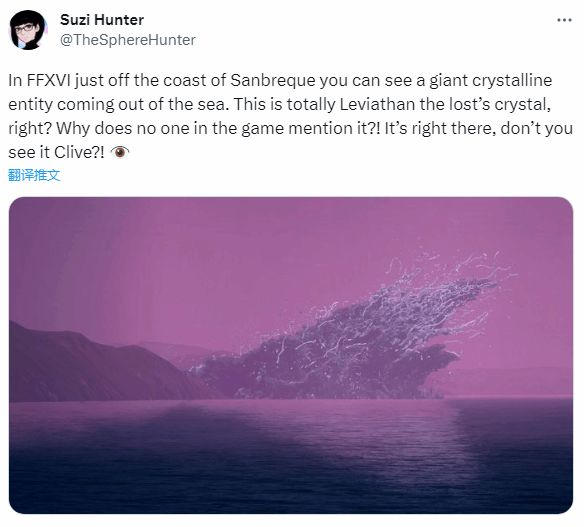584x527 pixels.
Task: Click the 翻译推文 translate tweet link
Action: pos(34,175)
